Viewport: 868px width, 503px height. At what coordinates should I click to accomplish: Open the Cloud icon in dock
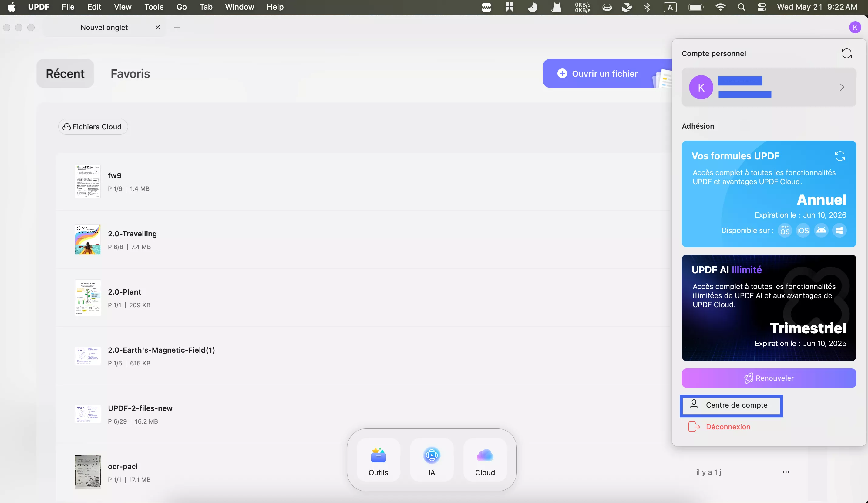pos(485,460)
